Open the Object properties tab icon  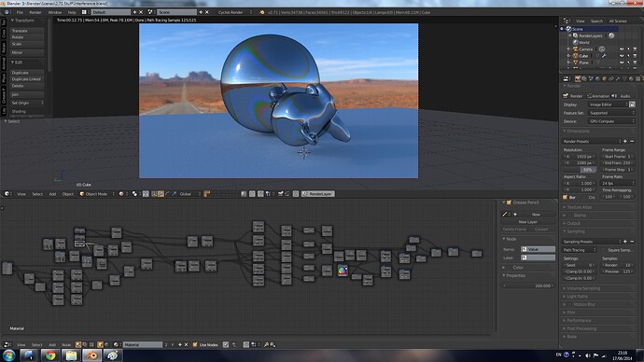tap(604, 78)
